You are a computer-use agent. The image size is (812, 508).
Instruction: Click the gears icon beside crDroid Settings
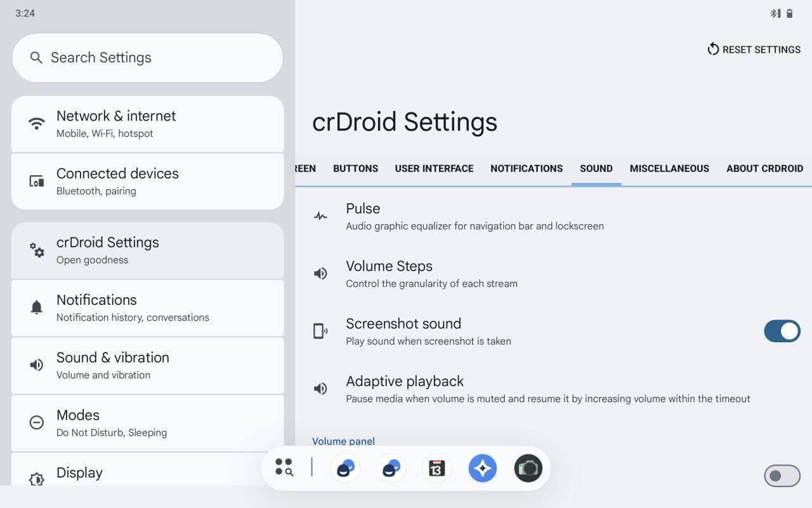click(x=37, y=250)
